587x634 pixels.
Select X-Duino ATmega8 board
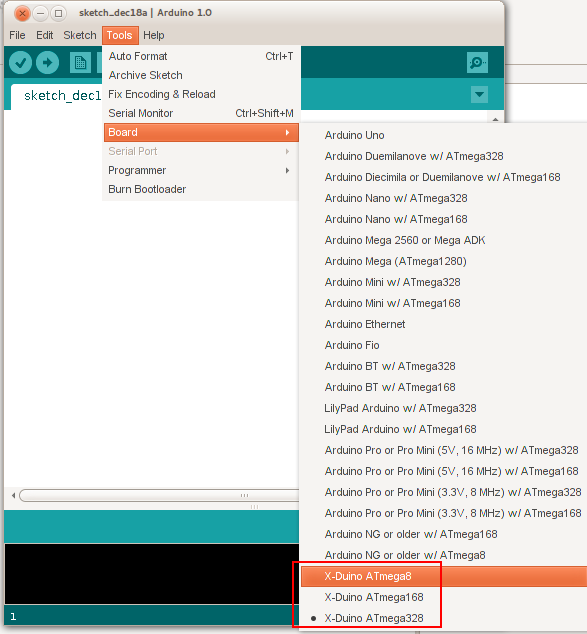(444, 577)
